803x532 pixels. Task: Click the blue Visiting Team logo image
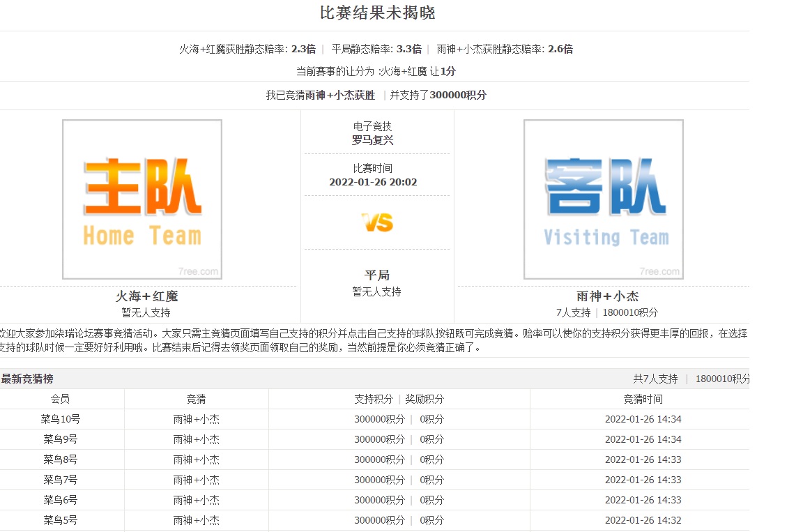pyautogui.click(x=604, y=199)
